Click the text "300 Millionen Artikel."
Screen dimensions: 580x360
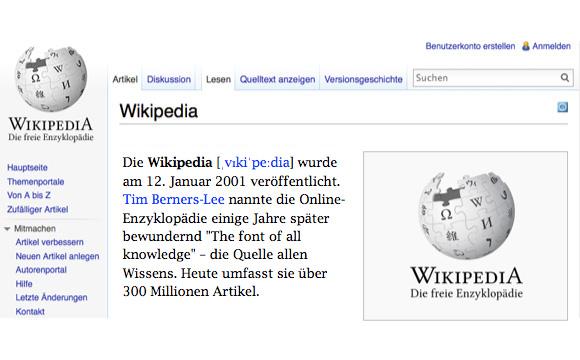191,292
